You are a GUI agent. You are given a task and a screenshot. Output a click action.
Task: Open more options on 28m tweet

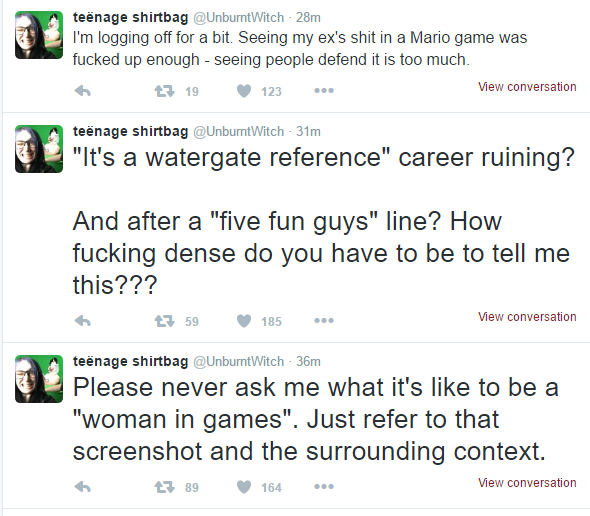(x=324, y=91)
